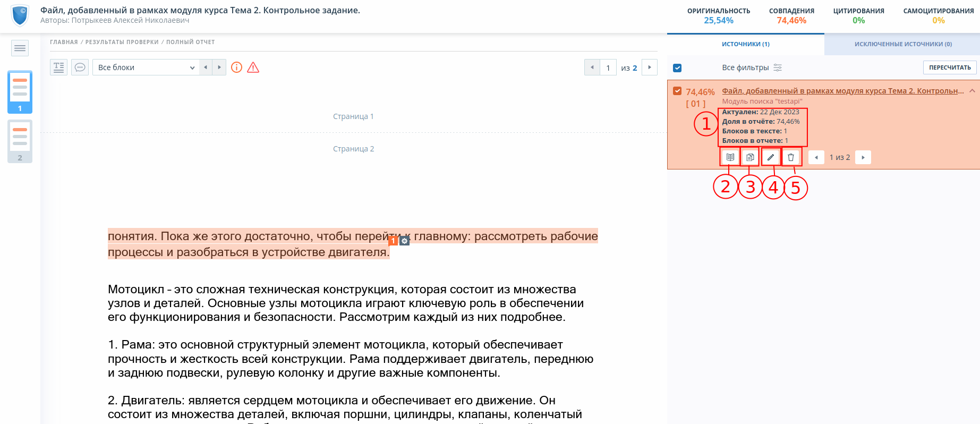Image resolution: width=980 pixels, height=424 pixels.
Task: Uncheck the 74,46% source checkbox
Action: tap(677, 91)
